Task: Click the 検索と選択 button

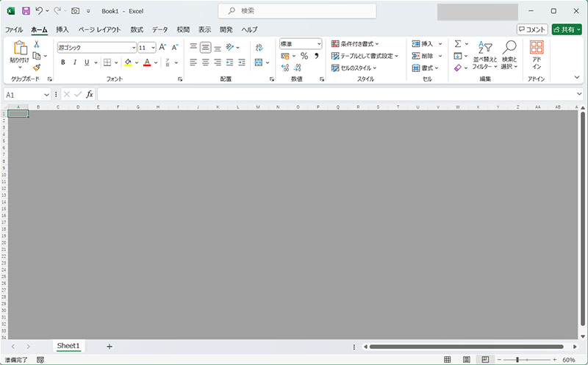Action: click(509, 55)
